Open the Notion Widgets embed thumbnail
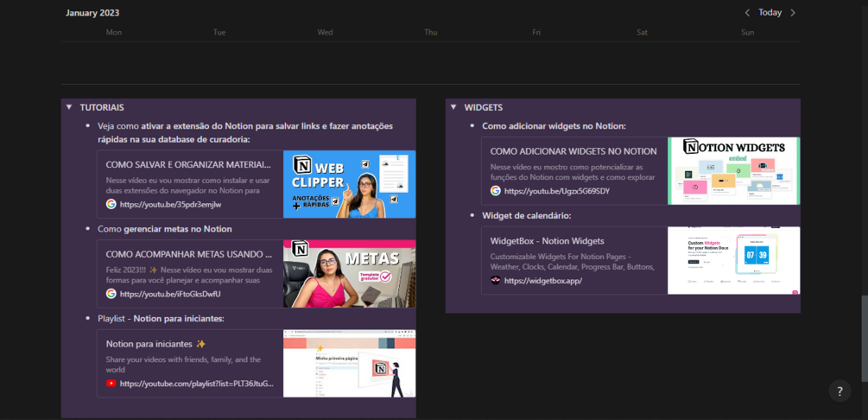This screenshot has width=868, height=420. [733, 170]
